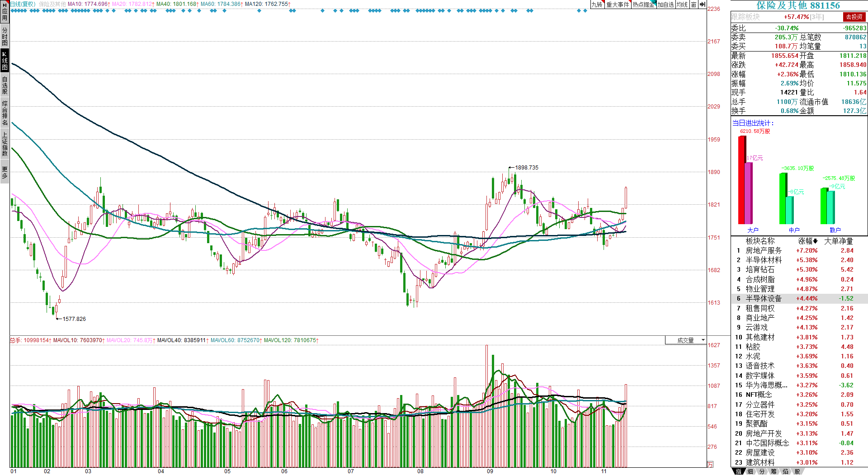This screenshot has width=868, height=475.
Task: Click the red 大户 inflow bar
Action: [x=742, y=180]
